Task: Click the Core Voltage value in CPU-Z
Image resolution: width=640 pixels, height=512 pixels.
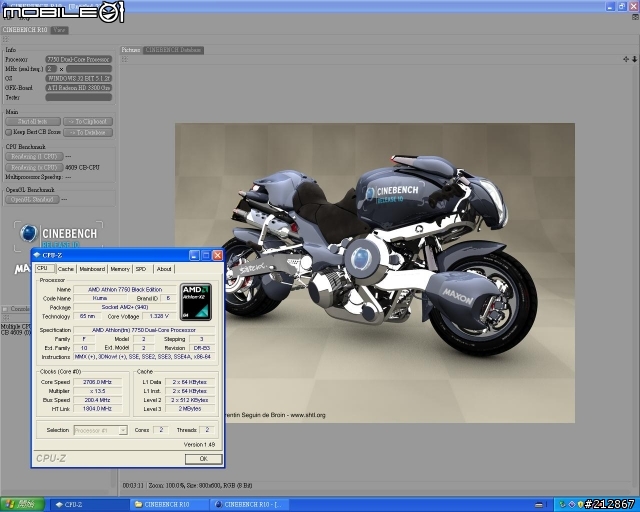Action: click(x=160, y=316)
